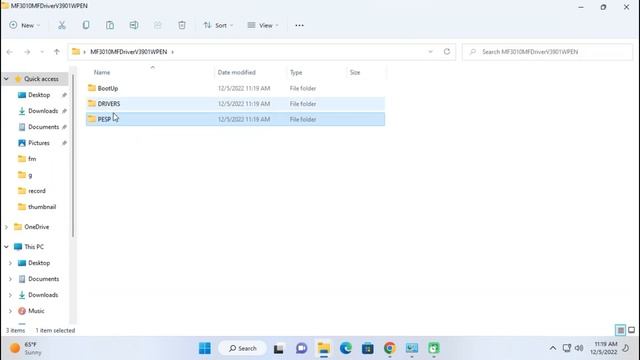Go forward with the right arrow
The height and width of the screenshot is (360, 640).
click(27, 52)
